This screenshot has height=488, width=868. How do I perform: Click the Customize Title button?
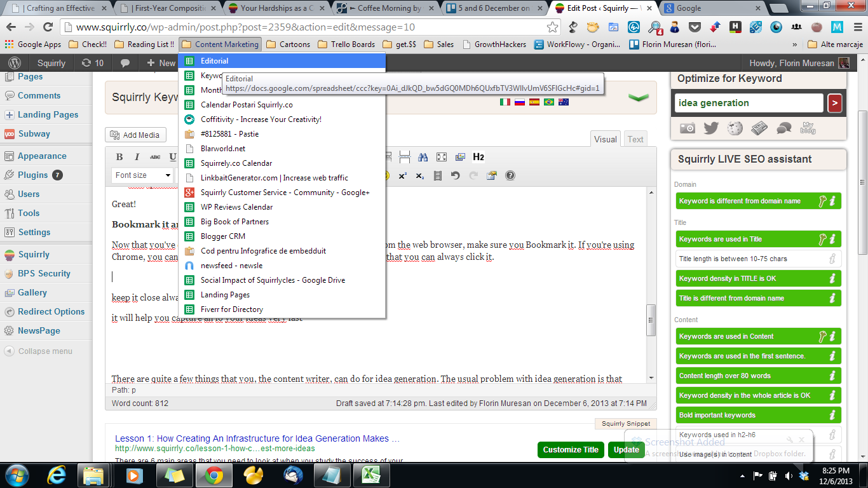click(571, 449)
